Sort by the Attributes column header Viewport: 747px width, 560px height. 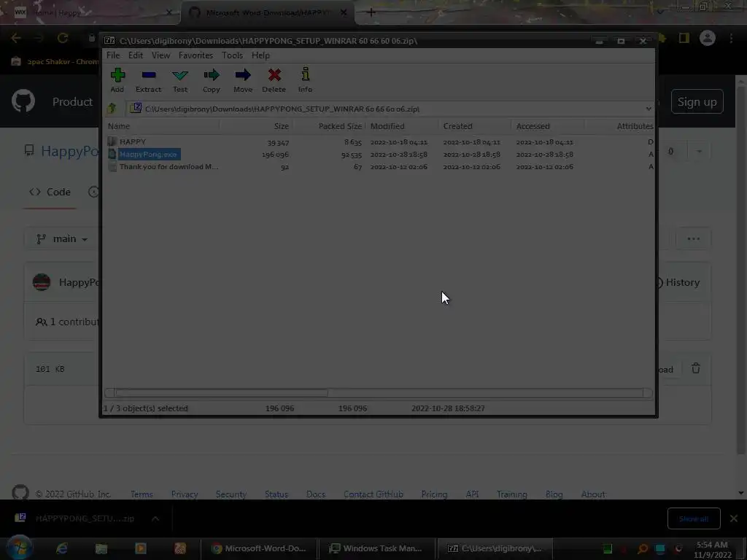tap(620, 126)
